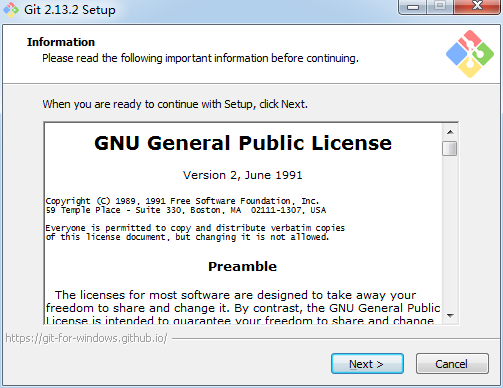Click the Git 2.13.2 Setup title text
503x388 pixels.
coord(70,10)
